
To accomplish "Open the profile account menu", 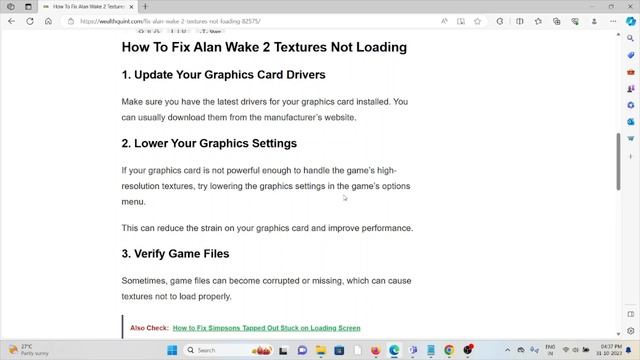I will (594, 21).
